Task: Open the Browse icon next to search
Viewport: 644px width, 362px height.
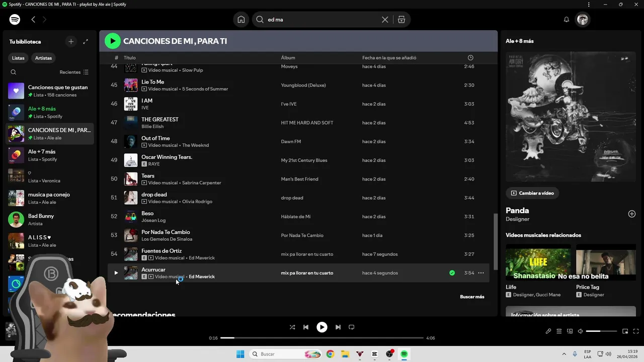Action: click(x=401, y=20)
